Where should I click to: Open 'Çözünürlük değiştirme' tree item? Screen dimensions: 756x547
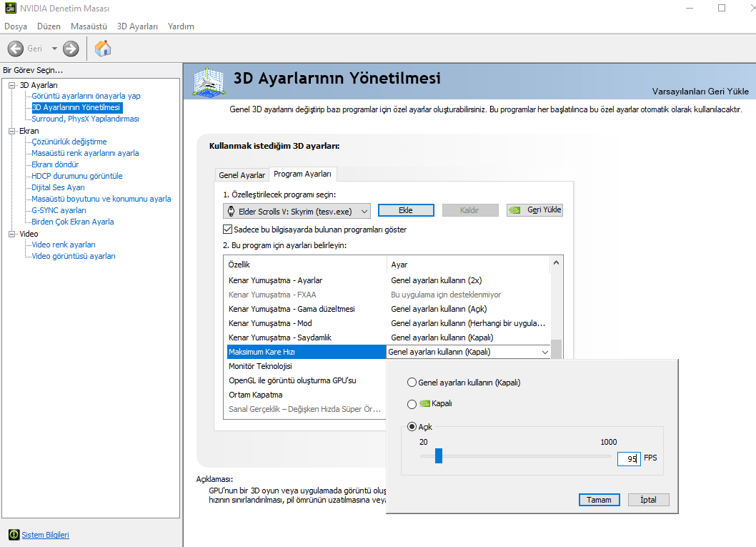click(69, 142)
